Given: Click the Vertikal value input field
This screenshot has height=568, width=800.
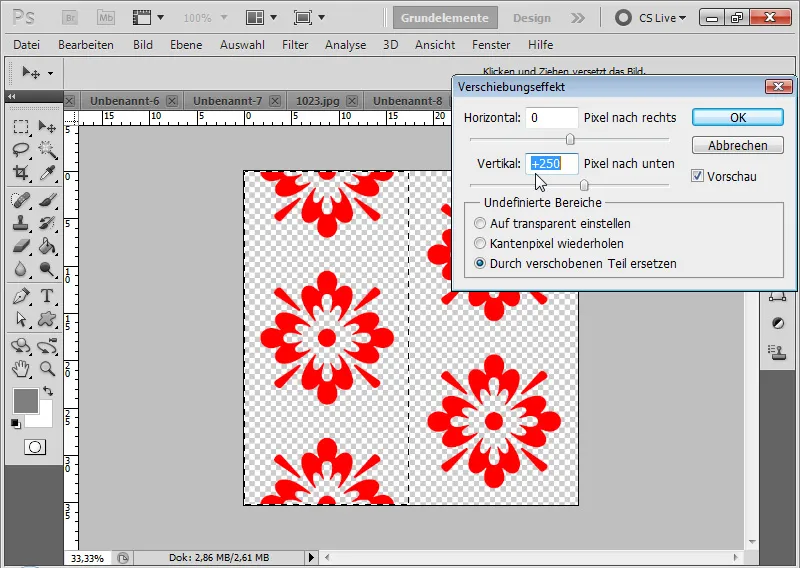Looking at the screenshot, I should (x=552, y=164).
